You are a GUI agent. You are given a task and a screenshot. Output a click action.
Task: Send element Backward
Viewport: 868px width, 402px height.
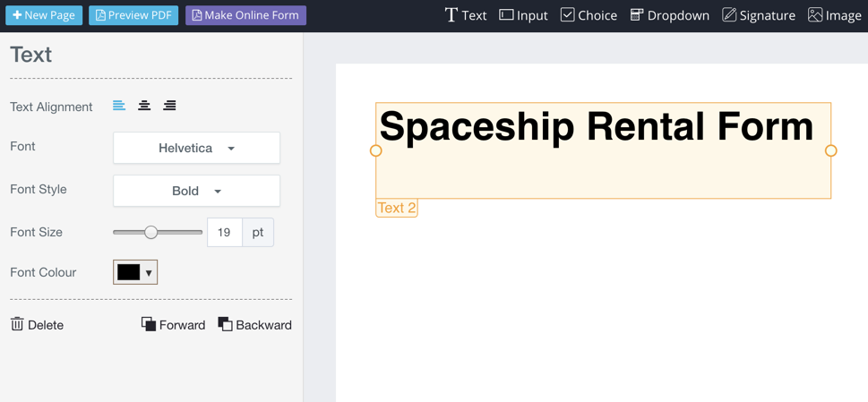click(254, 325)
